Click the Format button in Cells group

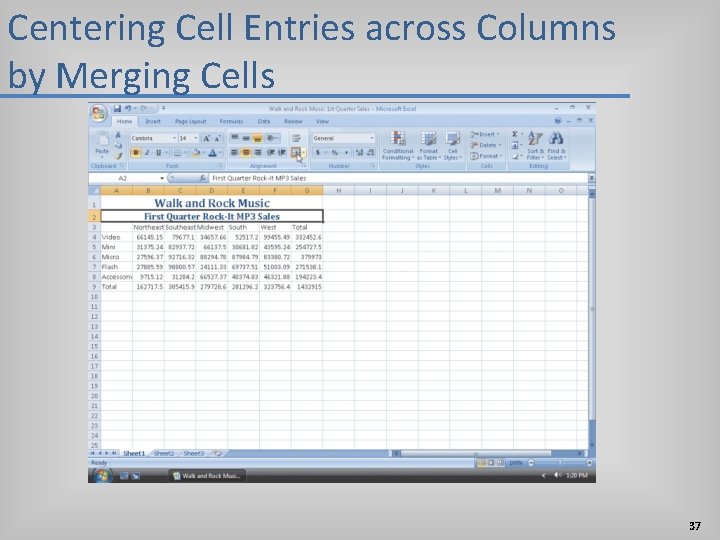click(x=486, y=156)
